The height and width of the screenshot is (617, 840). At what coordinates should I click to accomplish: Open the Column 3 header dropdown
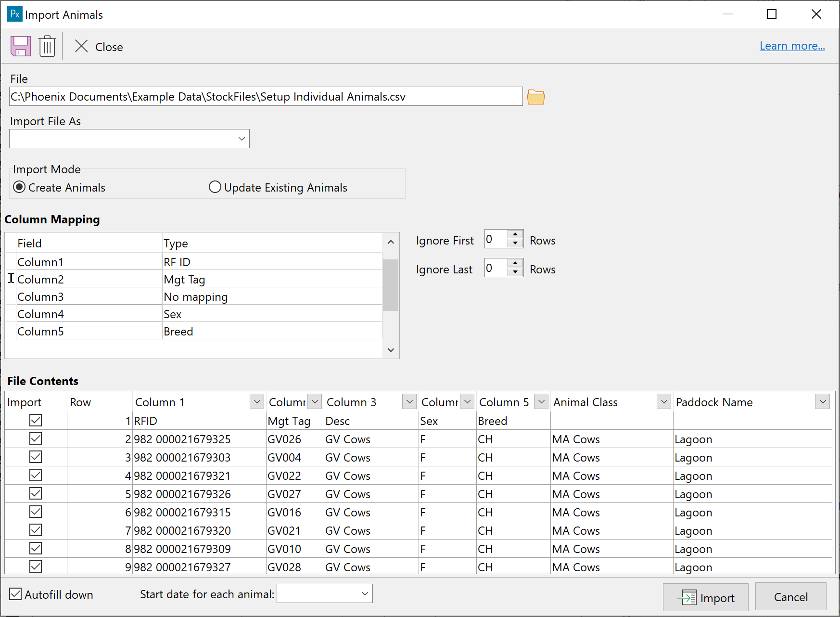tap(409, 401)
